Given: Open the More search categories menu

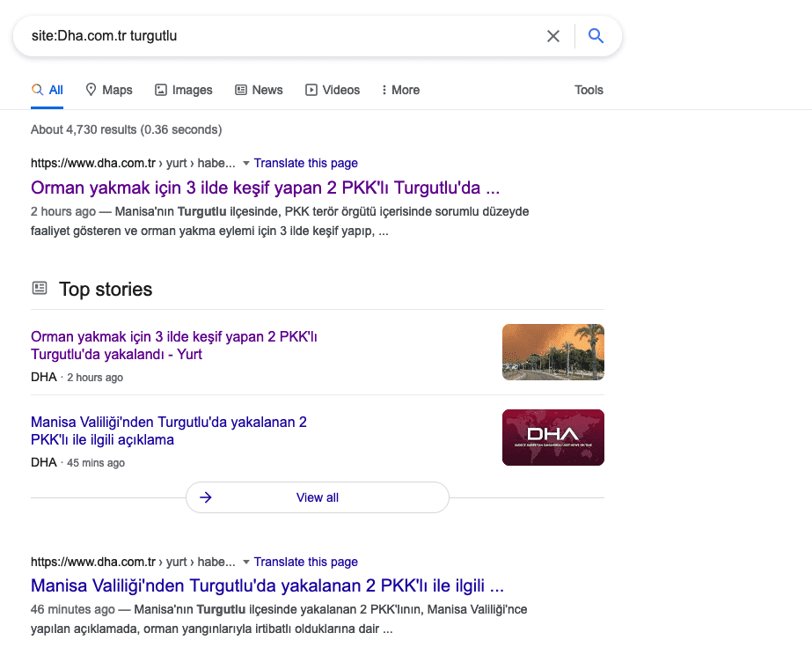Looking at the screenshot, I should [x=400, y=90].
